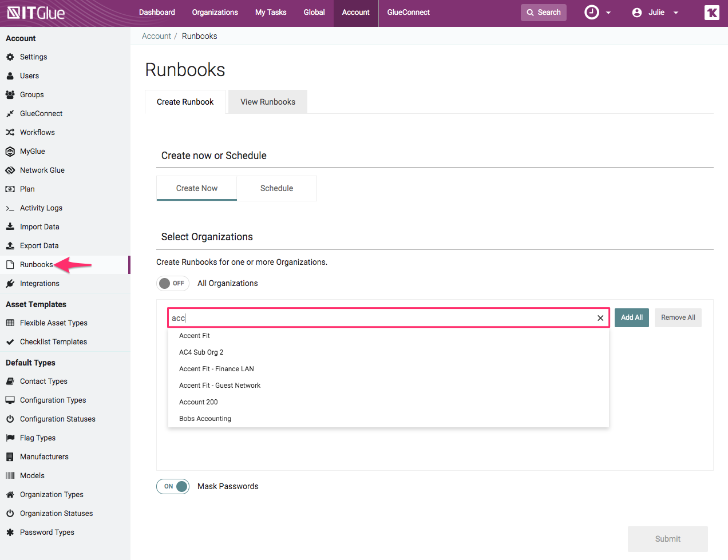Click the IT Glue logo

click(x=35, y=13)
